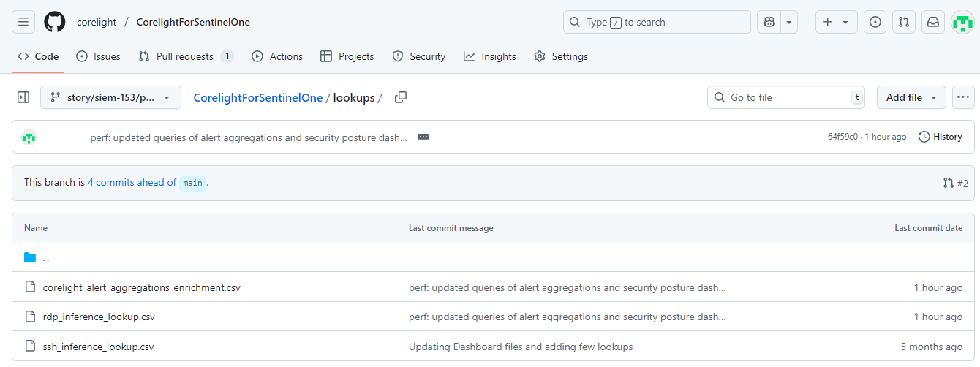This screenshot has height=367, width=980.
Task: Click '4 commits ahead of' link
Action: tap(132, 183)
